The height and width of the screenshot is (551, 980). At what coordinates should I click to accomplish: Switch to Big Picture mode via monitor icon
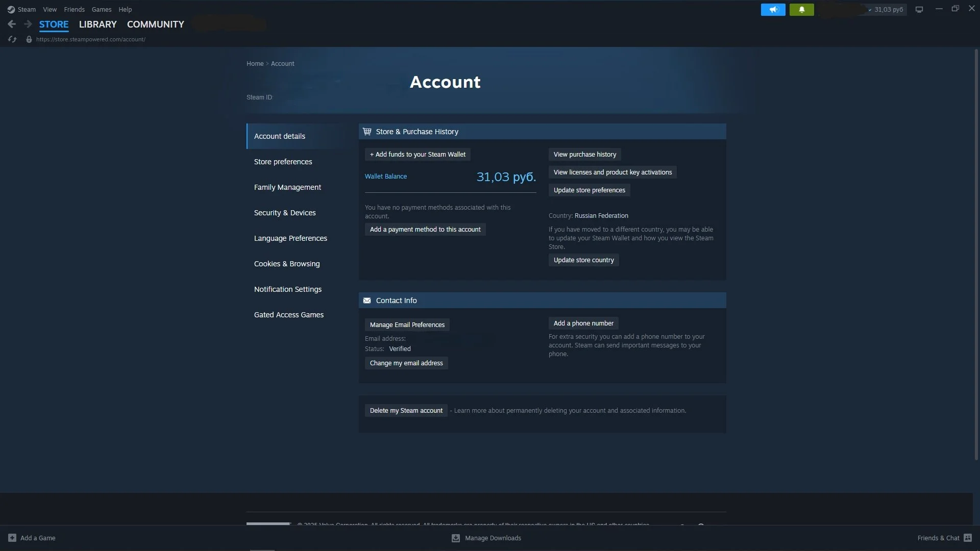[x=919, y=10]
